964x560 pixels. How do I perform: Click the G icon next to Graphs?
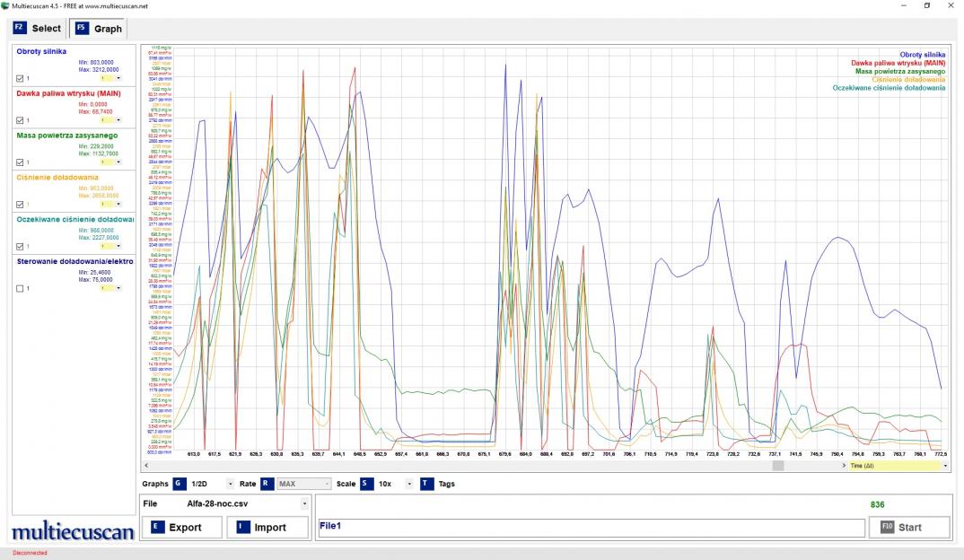click(180, 484)
